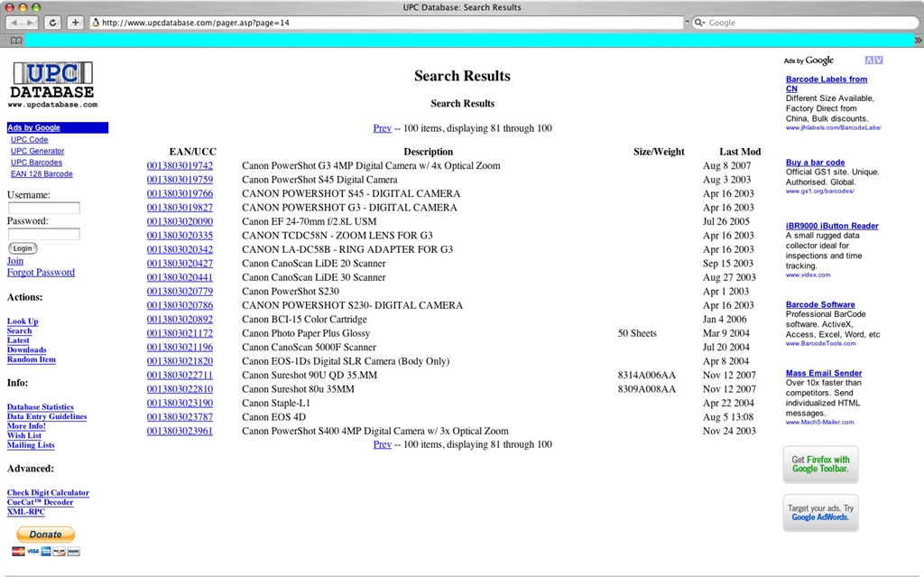Open the Buy a bar code ad
The width and height of the screenshot is (924, 577).
tap(815, 163)
